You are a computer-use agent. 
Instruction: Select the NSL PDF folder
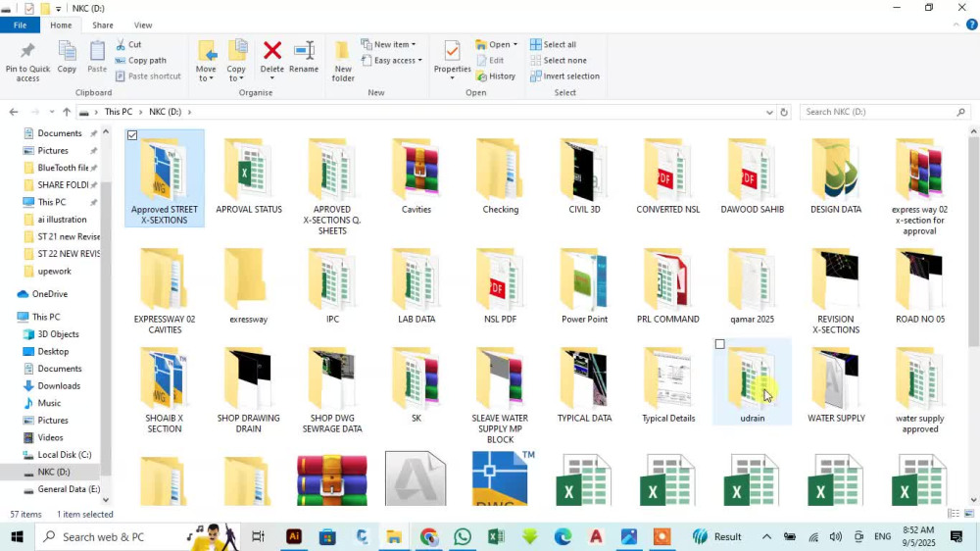coord(500,286)
